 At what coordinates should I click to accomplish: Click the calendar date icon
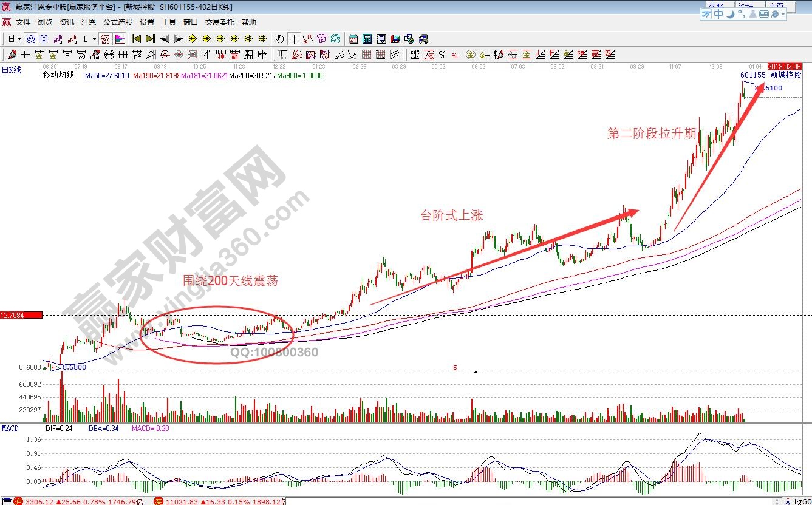click(353, 39)
